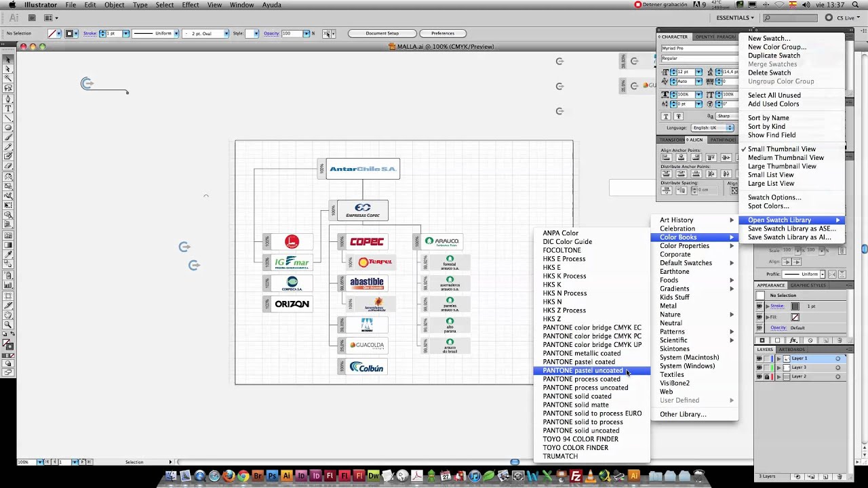The image size is (868, 488).
Task: Open the Window menu
Action: pyautogui.click(x=241, y=5)
